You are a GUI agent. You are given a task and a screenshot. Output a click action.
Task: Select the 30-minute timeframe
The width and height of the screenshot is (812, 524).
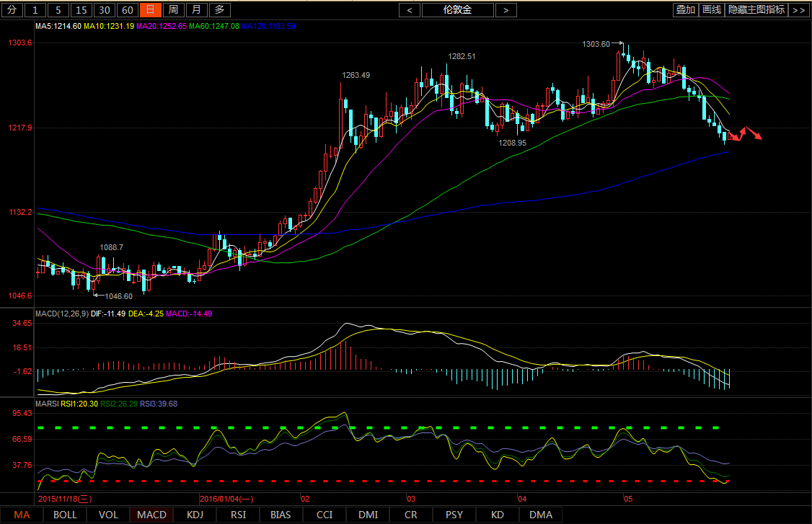coord(105,10)
